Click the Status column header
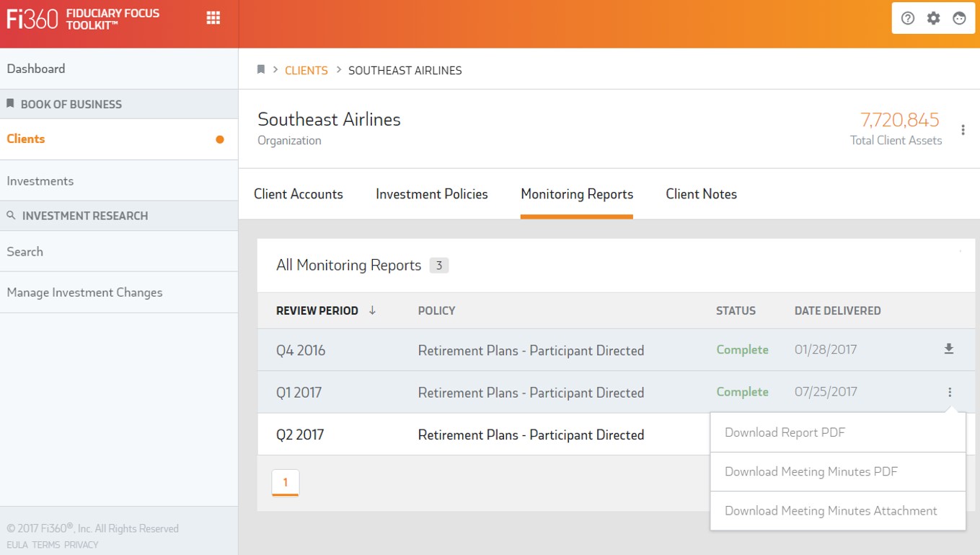The width and height of the screenshot is (980, 555). pyautogui.click(x=736, y=310)
